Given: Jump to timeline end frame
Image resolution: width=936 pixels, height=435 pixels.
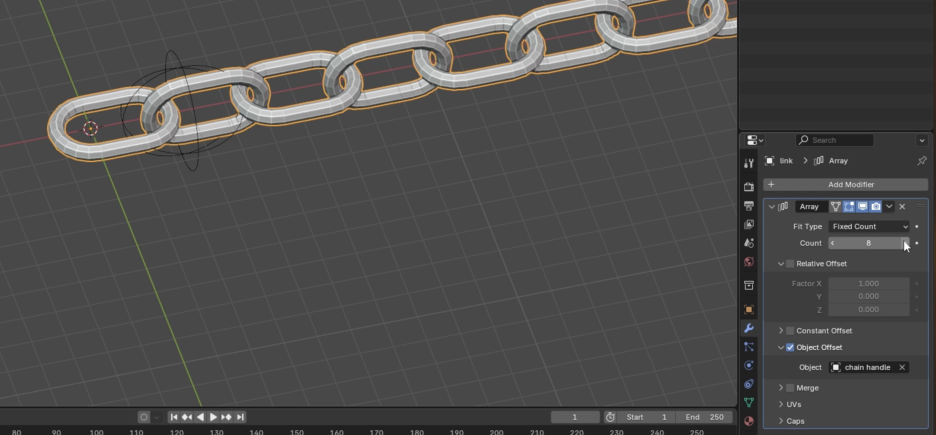Looking at the screenshot, I should (x=240, y=417).
